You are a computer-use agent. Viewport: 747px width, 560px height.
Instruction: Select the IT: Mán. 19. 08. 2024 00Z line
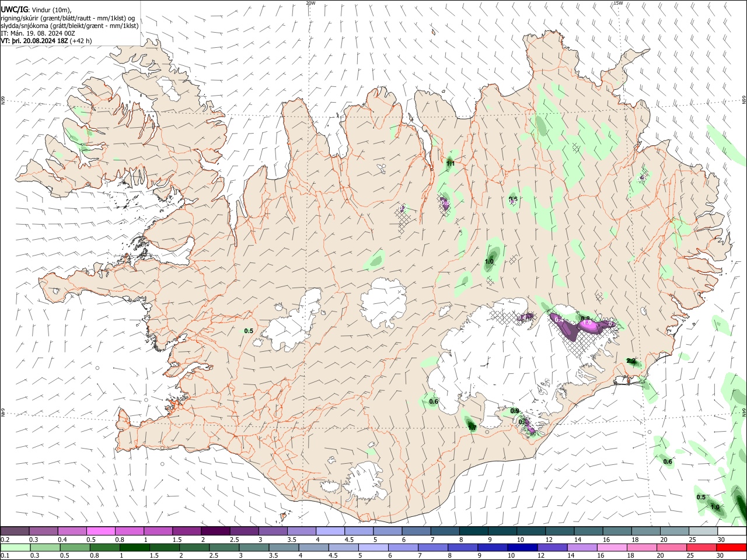point(37,33)
